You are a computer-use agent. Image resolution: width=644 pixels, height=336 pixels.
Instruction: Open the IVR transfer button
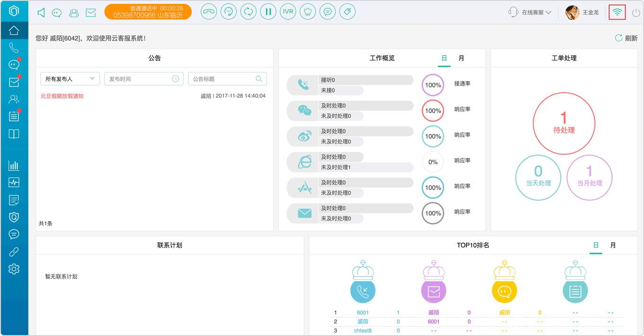[288, 12]
